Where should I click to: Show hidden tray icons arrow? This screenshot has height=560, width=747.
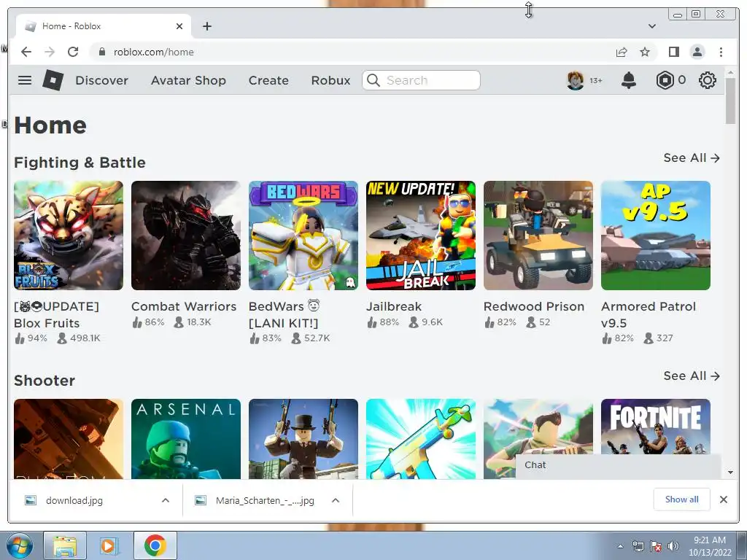620,546
